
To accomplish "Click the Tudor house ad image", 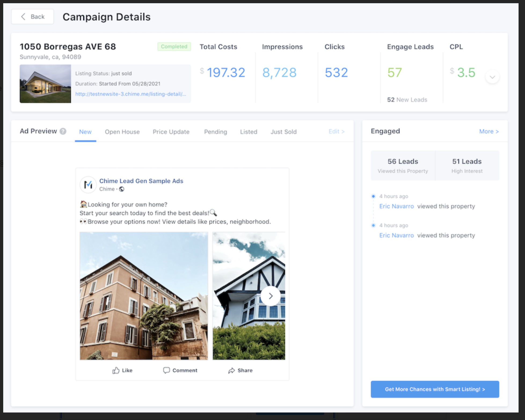I will (x=249, y=296).
